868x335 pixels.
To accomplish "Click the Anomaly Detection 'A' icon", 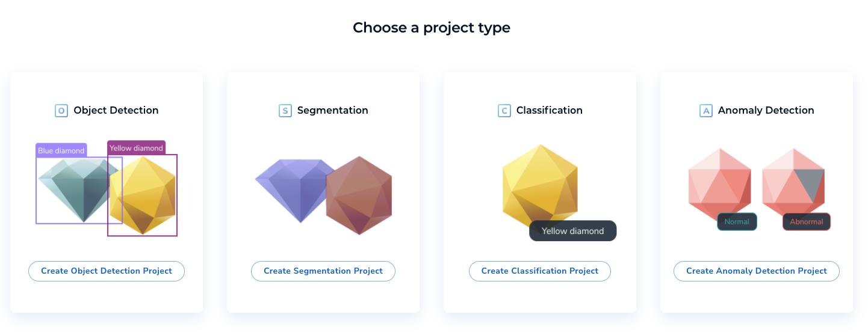I will tap(705, 111).
